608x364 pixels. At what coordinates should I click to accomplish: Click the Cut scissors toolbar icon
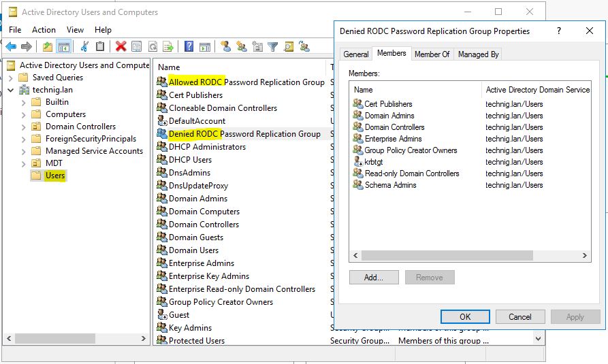[x=84, y=47]
